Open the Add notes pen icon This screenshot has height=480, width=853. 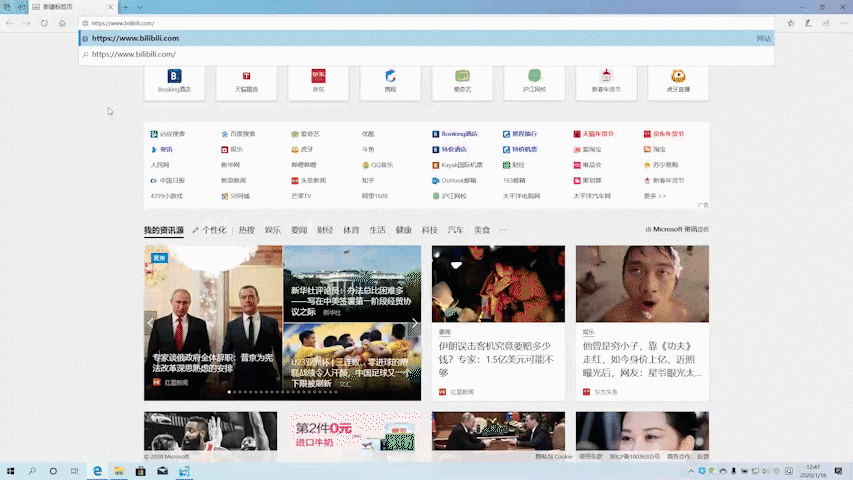[x=808, y=23]
